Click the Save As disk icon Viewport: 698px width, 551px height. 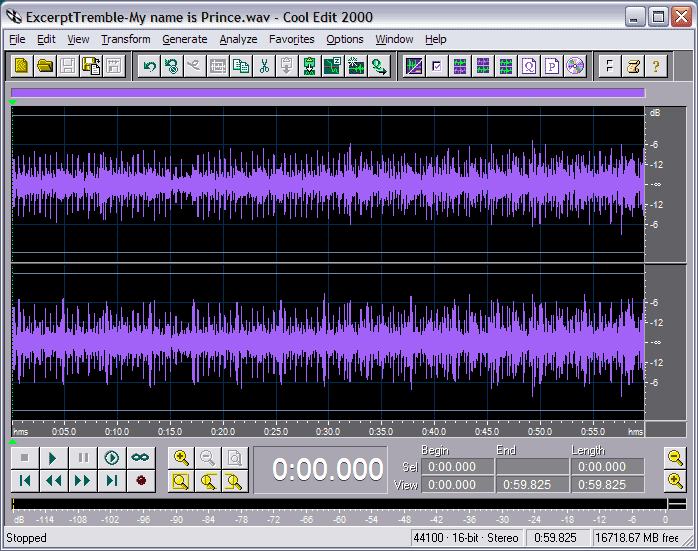(91, 67)
